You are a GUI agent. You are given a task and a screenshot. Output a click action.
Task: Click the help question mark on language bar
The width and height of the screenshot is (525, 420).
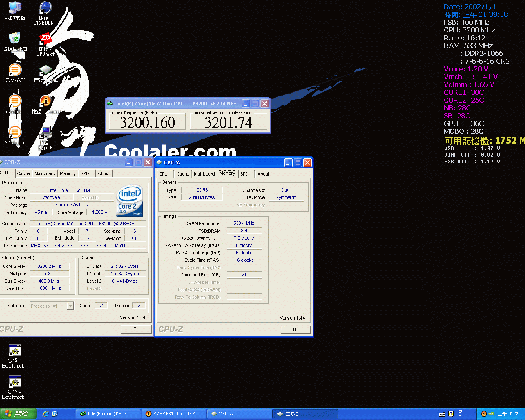[x=451, y=414]
